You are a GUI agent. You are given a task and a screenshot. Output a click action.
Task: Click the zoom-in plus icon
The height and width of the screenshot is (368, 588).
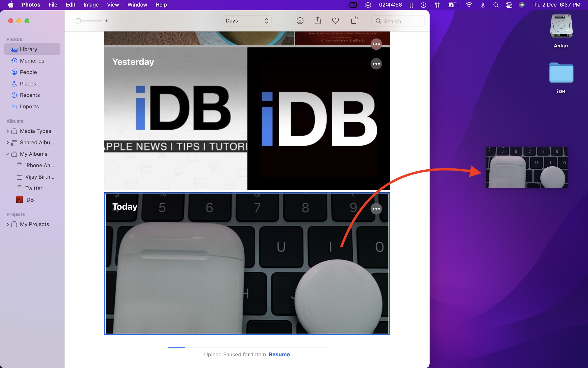tap(106, 21)
